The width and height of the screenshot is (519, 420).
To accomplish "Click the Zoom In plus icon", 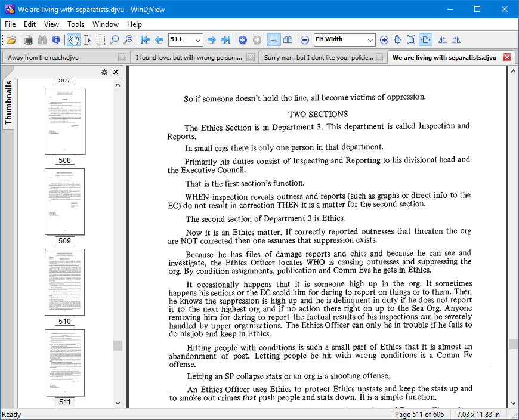I will 384,40.
